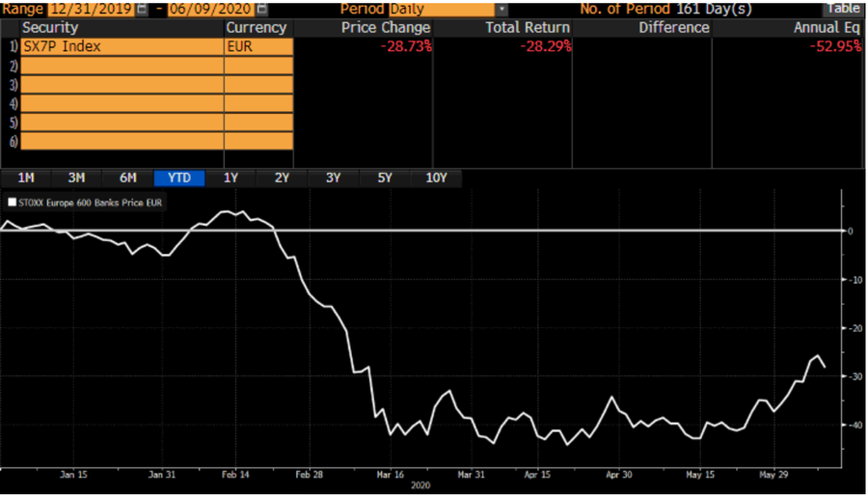Click the Total Return column header

(528, 28)
